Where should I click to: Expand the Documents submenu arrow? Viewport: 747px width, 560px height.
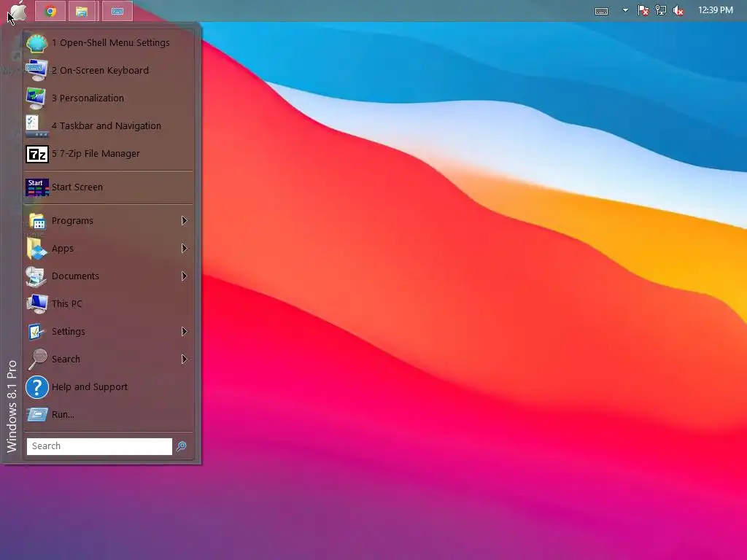coord(185,276)
